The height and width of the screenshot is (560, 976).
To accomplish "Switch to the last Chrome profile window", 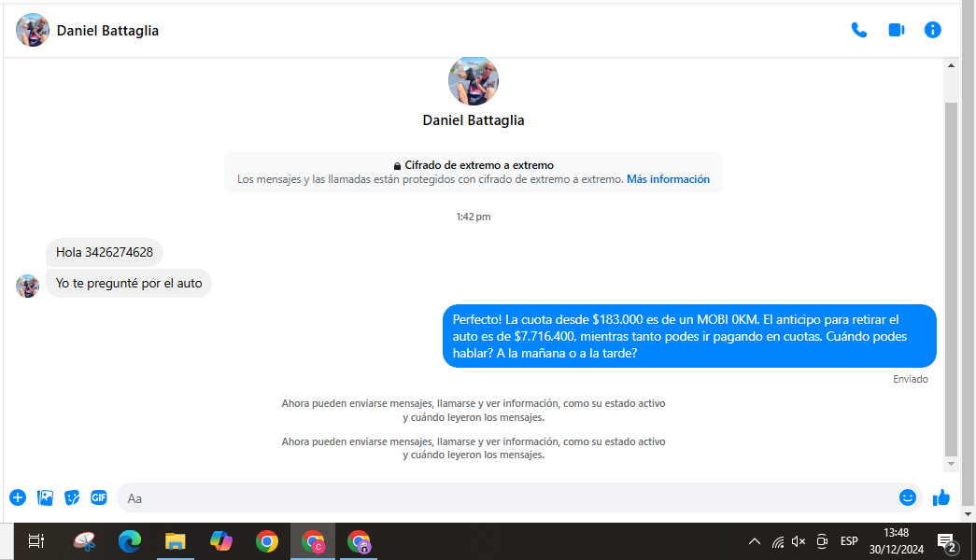I will (x=360, y=541).
